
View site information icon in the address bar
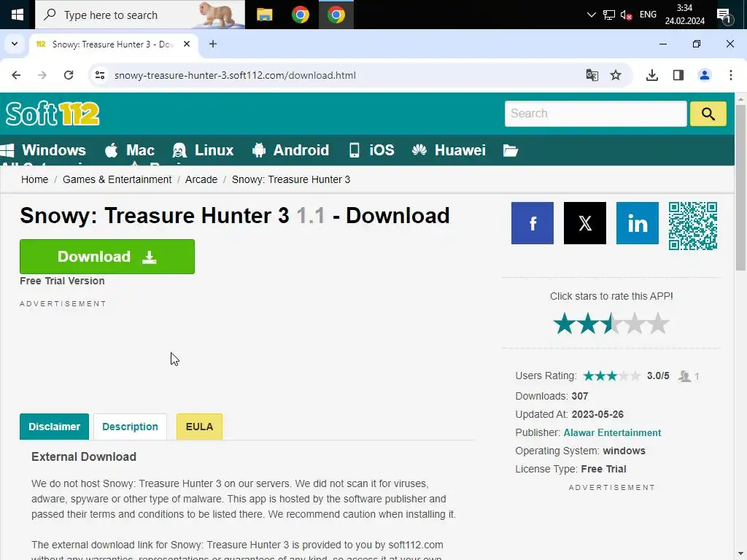pos(100,75)
